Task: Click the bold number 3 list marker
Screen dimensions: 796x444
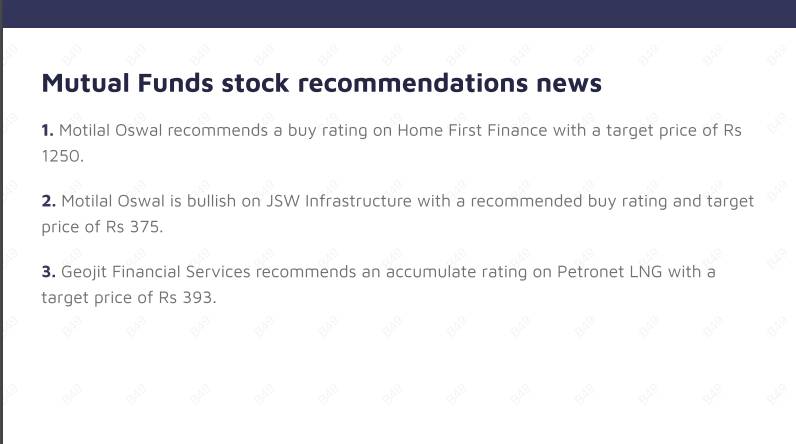Action: coord(48,271)
